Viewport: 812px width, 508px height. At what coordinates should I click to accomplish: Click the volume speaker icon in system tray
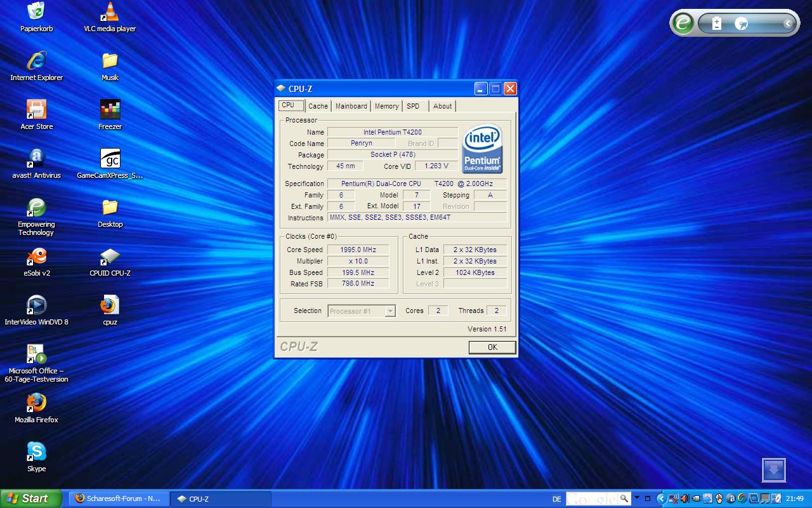tap(684, 498)
